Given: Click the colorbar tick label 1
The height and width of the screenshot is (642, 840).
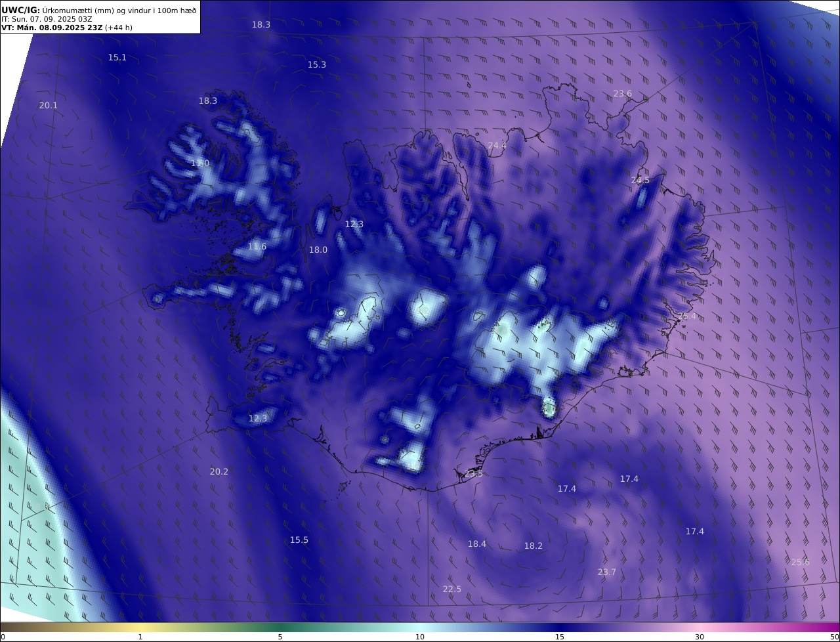Looking at the screenshot, I should click(140, 637).
